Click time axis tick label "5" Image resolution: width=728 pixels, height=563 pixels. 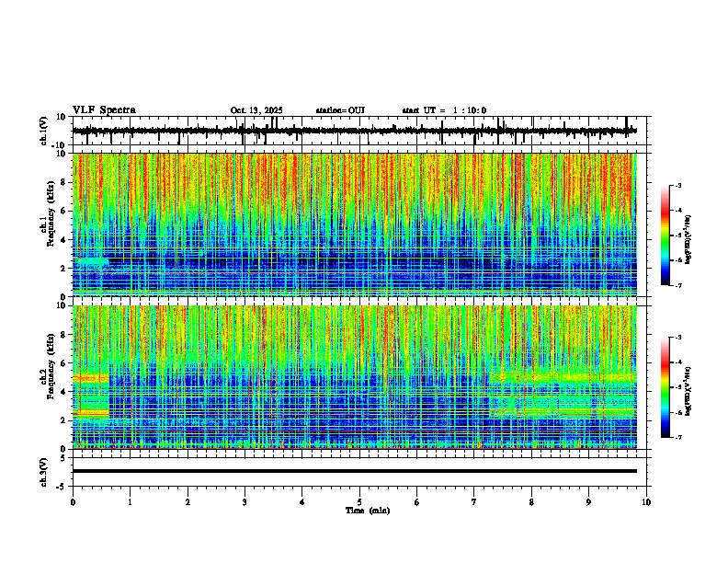click(x=359, y=502)
